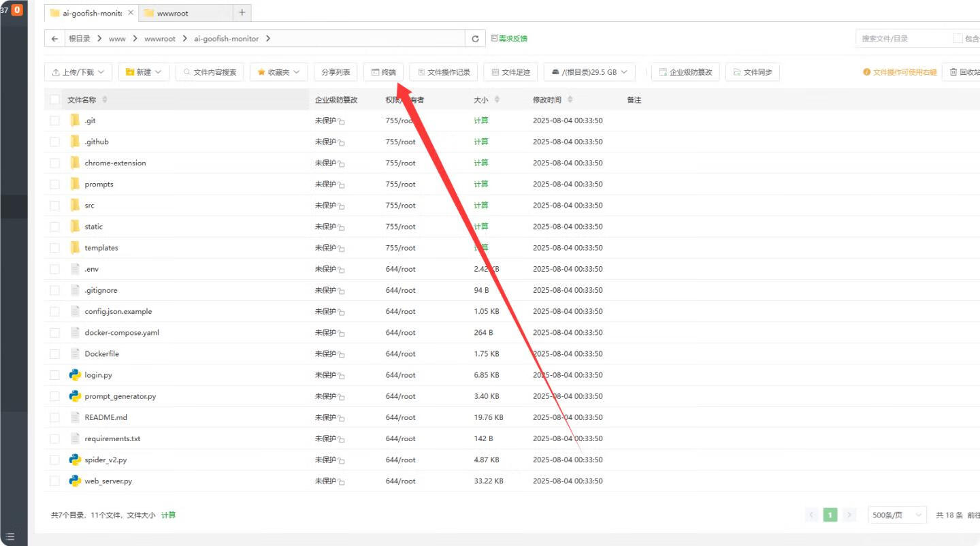Screen dimensions: 980x546
Task: Click the back arrow in path bar
Action: tap(55, 39)
